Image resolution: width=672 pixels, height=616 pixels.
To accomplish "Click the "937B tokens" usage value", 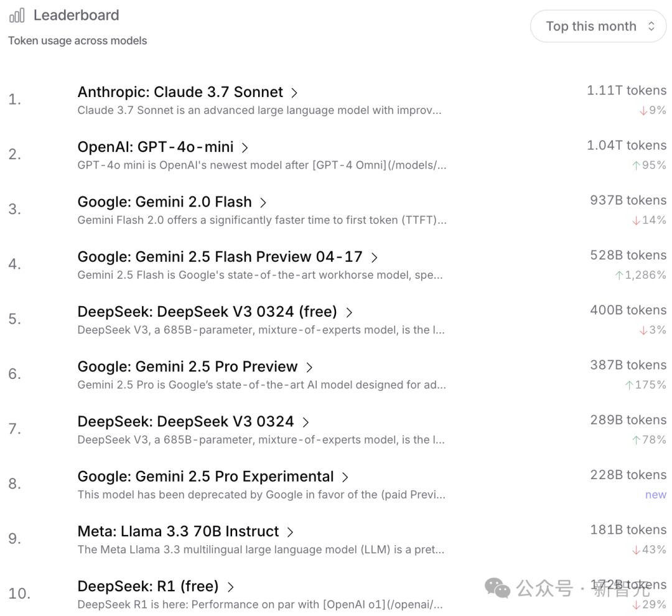I will point(628,200).
